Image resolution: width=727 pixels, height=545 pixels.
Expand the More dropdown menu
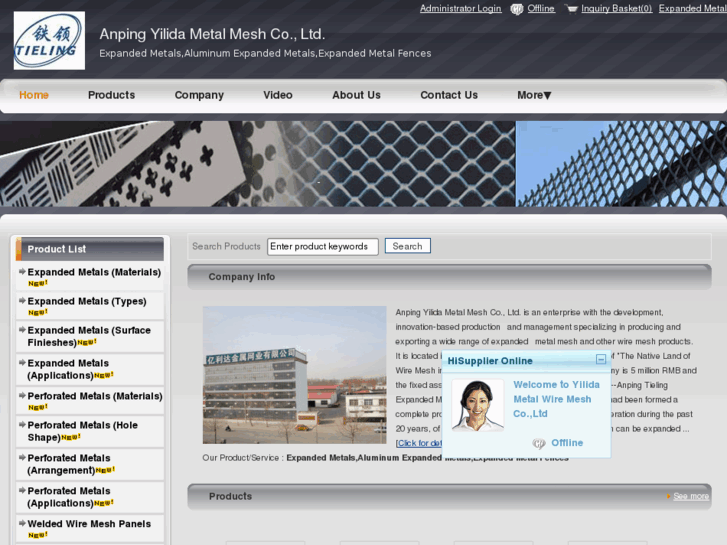click(534, 95)
